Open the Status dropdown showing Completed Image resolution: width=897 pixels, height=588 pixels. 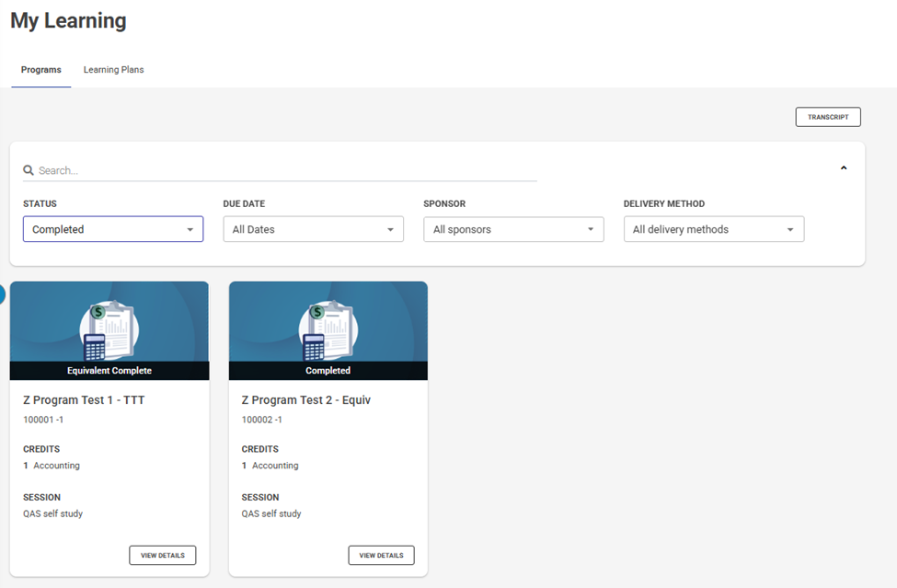[x=113, y=229]
